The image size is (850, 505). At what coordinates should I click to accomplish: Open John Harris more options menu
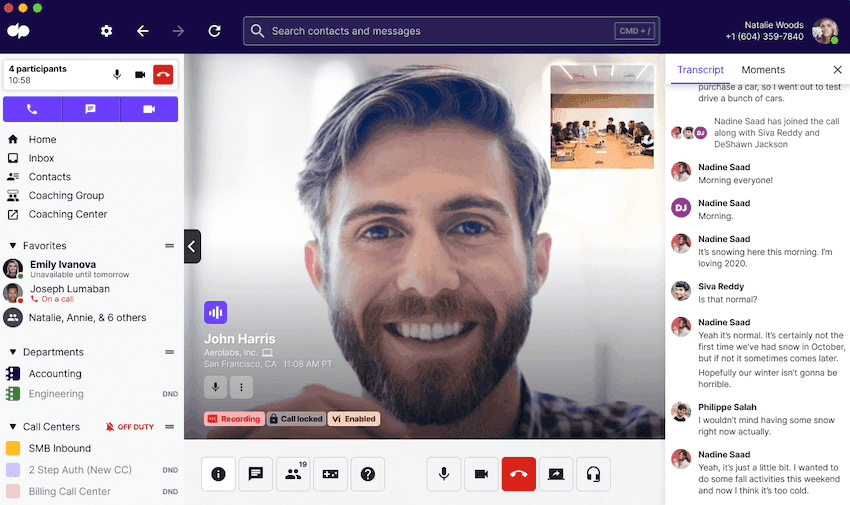241,387
